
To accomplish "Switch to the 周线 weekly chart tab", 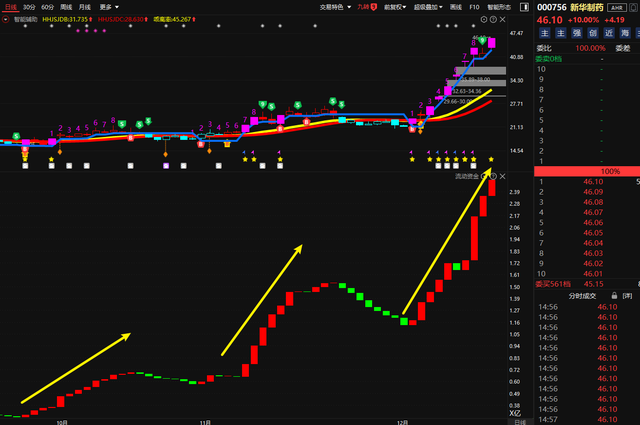I will click(x=66, y=6).
